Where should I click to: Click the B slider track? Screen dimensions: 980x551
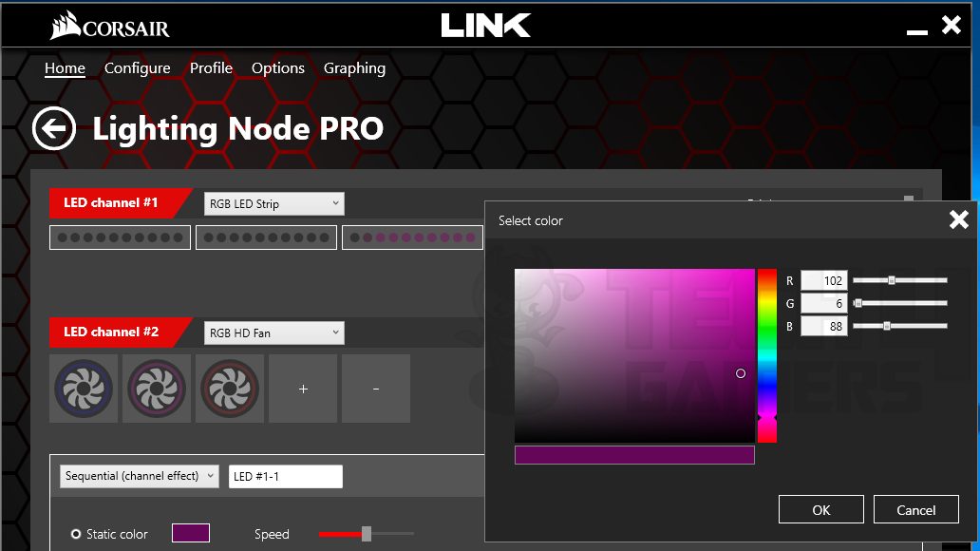(900, 326)
